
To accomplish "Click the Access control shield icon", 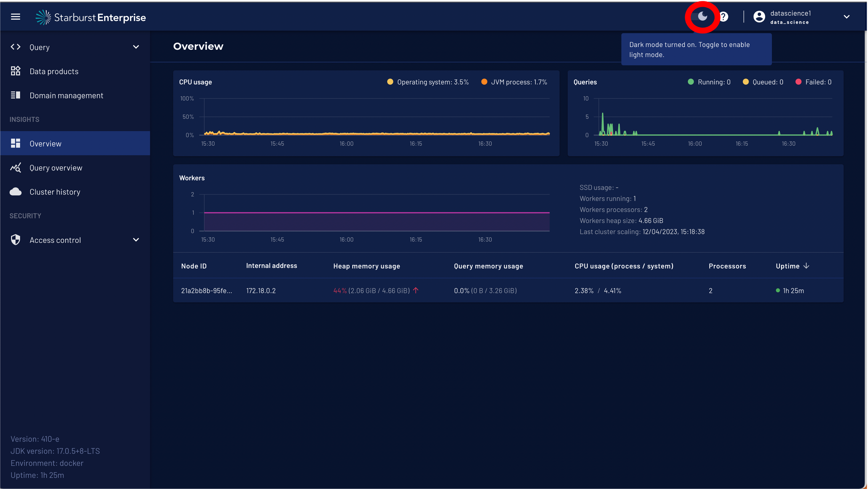I will (x=15, y=240).
